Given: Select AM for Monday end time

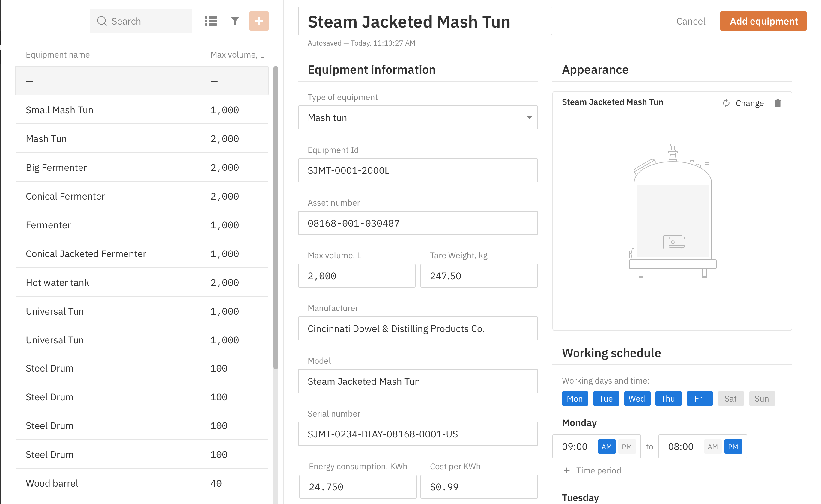Looking at the screenshot, I should tap(713, 447).
